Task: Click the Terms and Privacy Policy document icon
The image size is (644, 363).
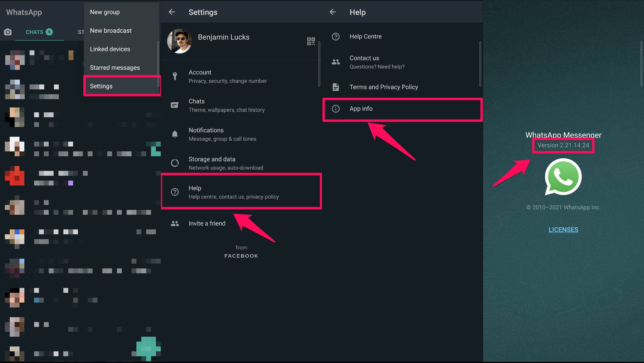Action: [x=335, y=87]
